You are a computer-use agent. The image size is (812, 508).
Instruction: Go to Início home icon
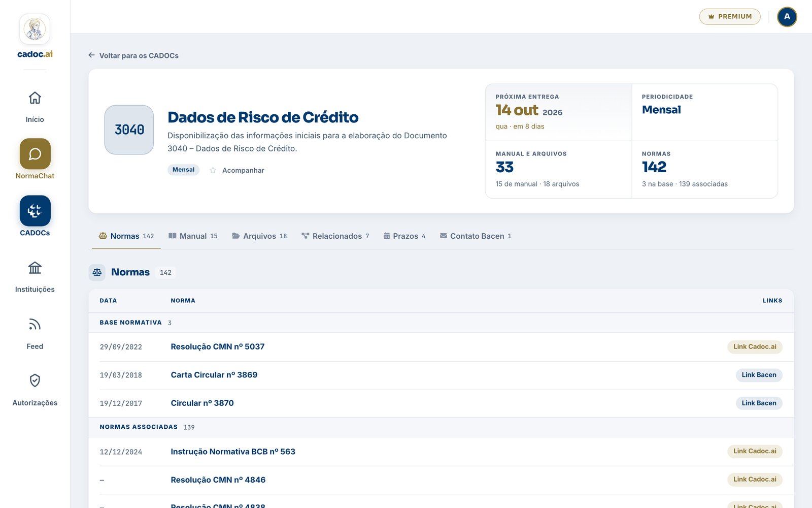coord(35,98)
